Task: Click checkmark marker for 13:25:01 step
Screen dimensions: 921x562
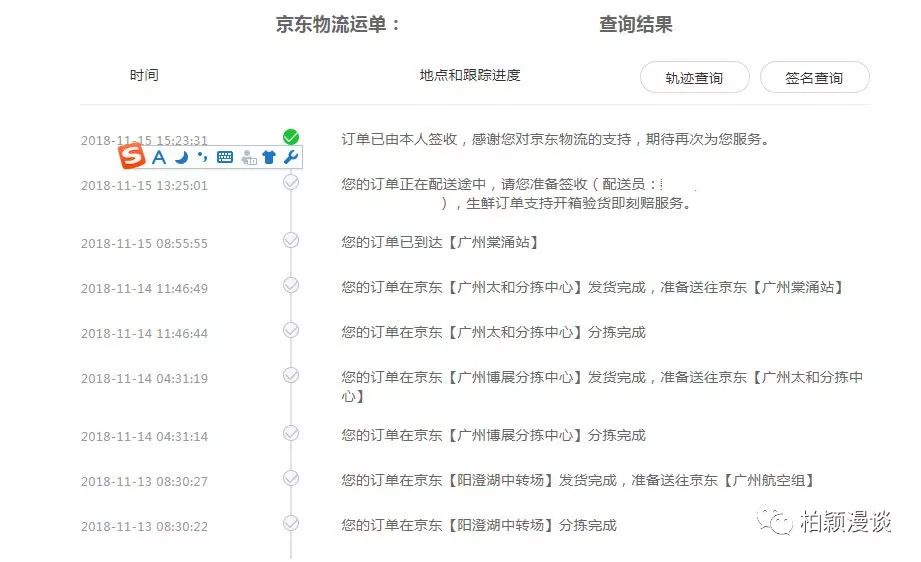Action: point(291,182)
